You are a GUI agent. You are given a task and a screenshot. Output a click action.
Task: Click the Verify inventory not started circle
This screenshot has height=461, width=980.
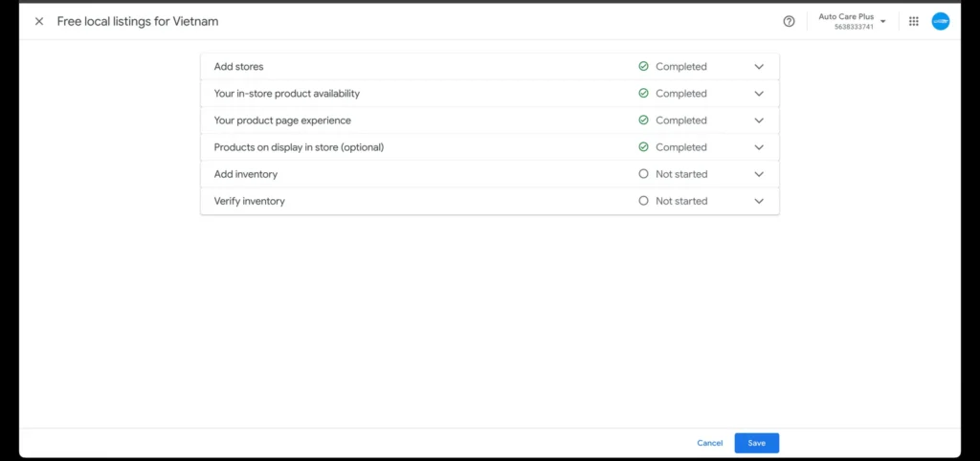(643, 201)
